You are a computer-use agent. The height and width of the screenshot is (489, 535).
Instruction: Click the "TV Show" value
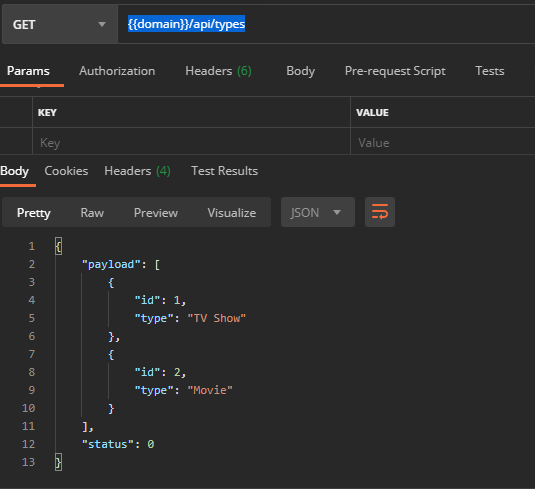tap(217, 318)
